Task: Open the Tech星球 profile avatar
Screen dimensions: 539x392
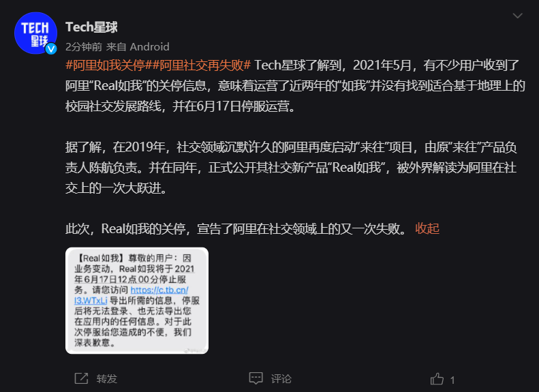Action: point(35,33)
